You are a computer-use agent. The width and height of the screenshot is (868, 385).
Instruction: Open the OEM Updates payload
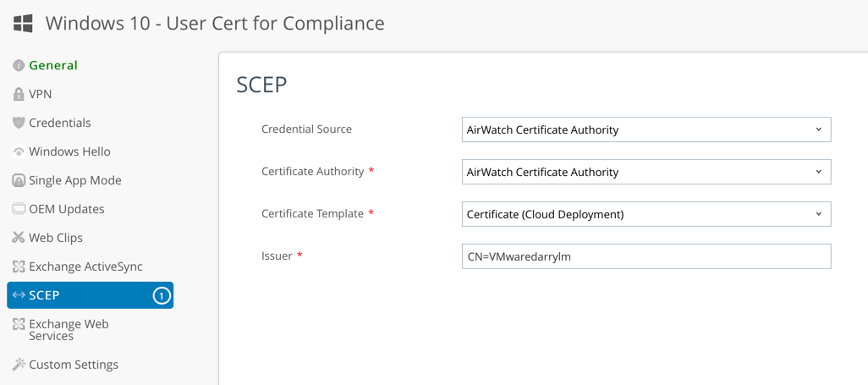[x=67, y=209]
